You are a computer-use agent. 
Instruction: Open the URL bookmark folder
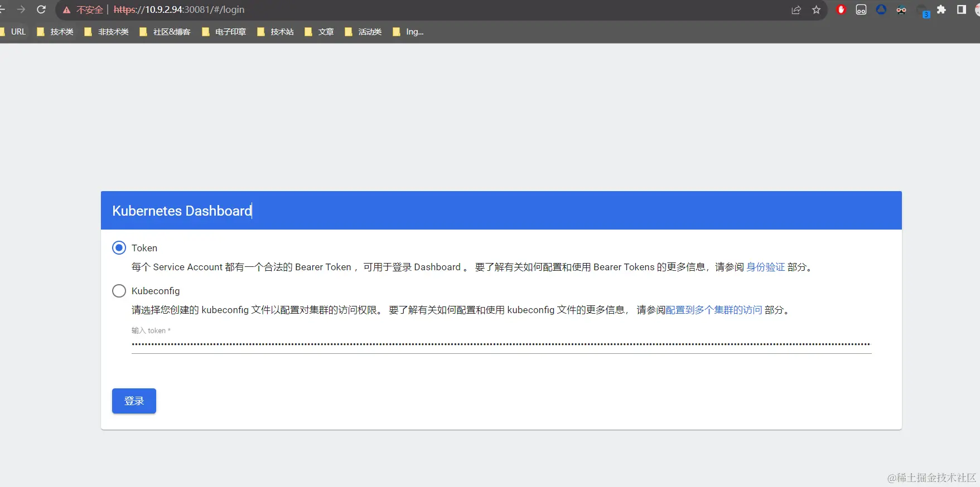13,32
